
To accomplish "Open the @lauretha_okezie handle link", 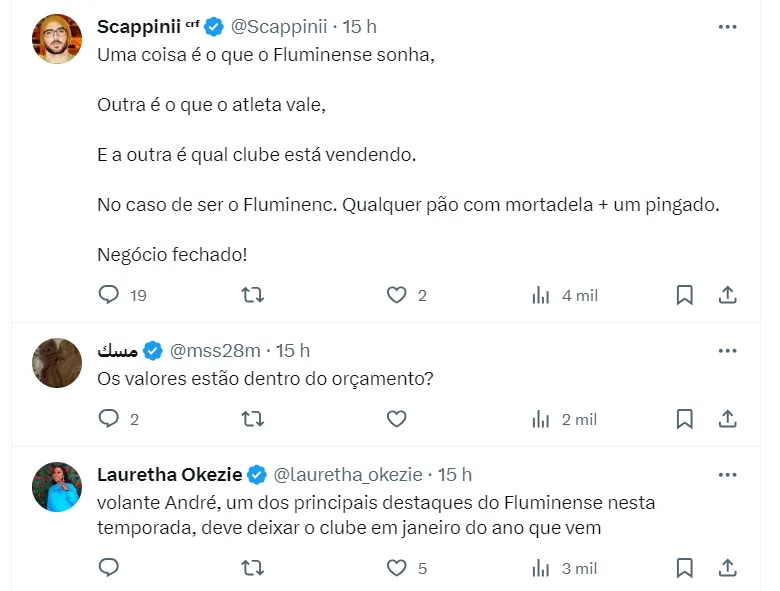I will [x=348, y=474].
